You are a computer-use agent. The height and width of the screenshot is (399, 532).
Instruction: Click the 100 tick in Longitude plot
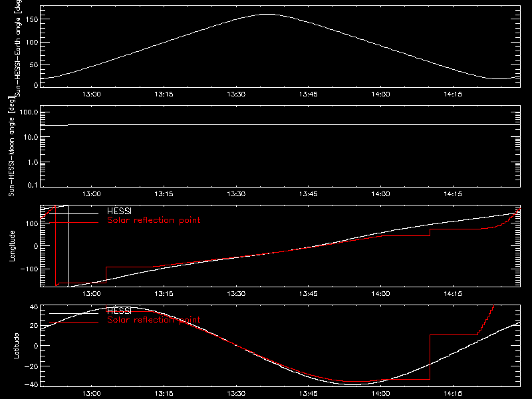tap(32, 223)
